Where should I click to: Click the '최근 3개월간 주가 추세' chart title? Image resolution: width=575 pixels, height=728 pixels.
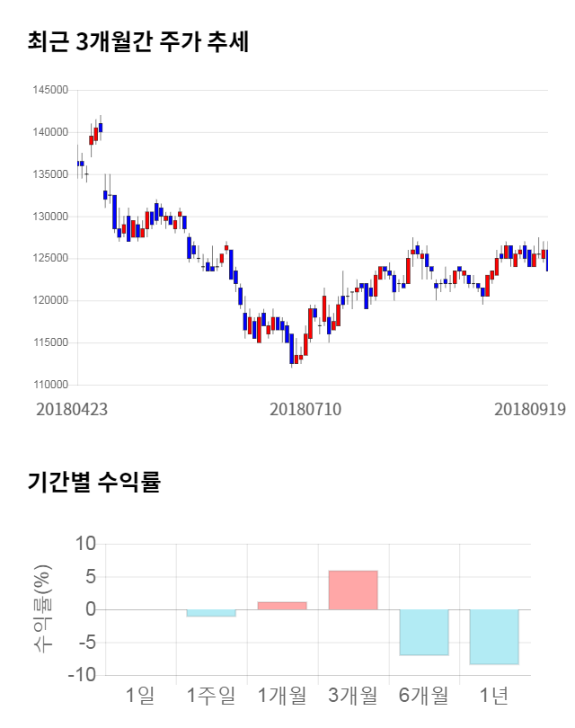point(137,42)
